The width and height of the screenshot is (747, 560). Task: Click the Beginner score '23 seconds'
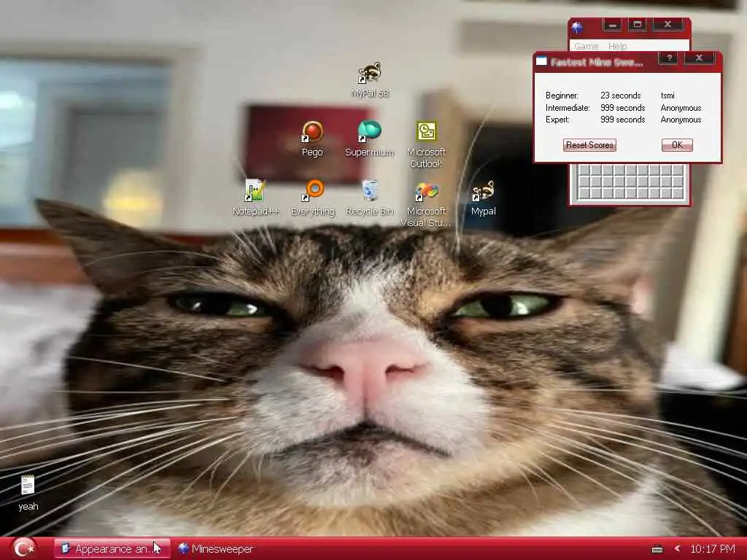(x=620, y=96)
